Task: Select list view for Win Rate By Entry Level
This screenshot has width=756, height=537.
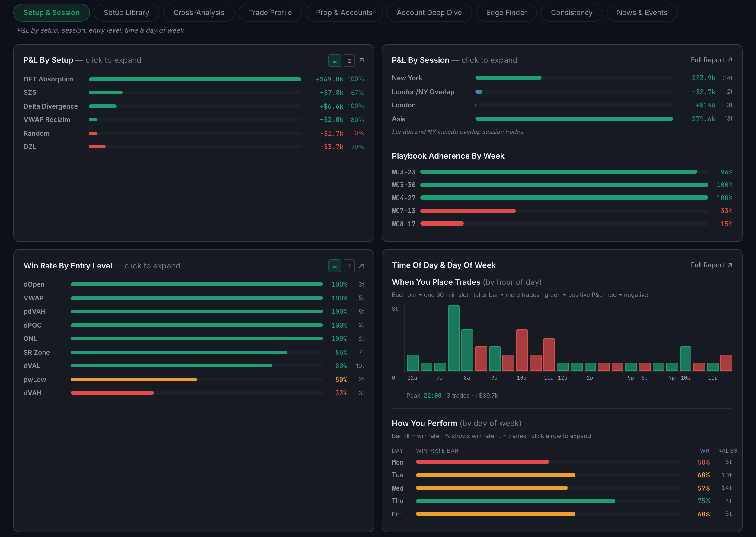Action: click(x=335, y=266)
